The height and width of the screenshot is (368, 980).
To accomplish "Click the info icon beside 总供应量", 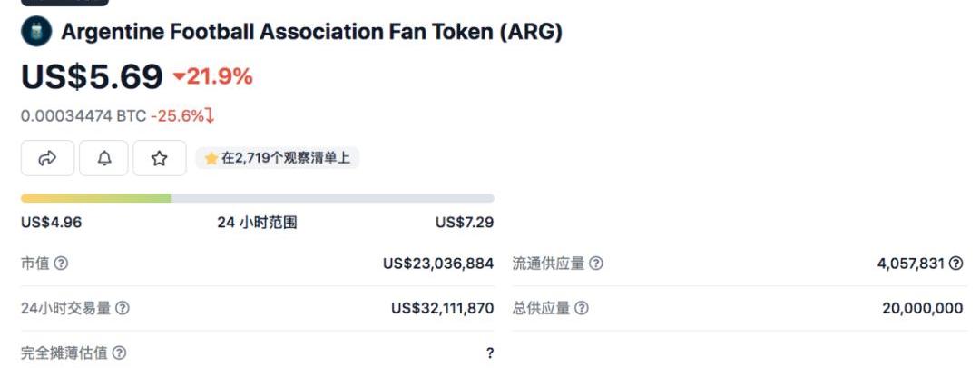I will [581, 308].
